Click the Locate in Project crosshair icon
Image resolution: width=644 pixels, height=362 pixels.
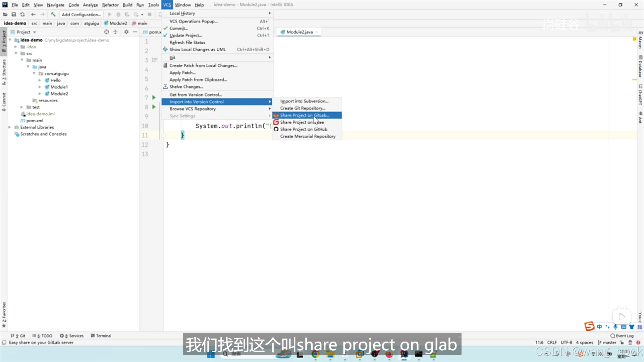point(107,32)
